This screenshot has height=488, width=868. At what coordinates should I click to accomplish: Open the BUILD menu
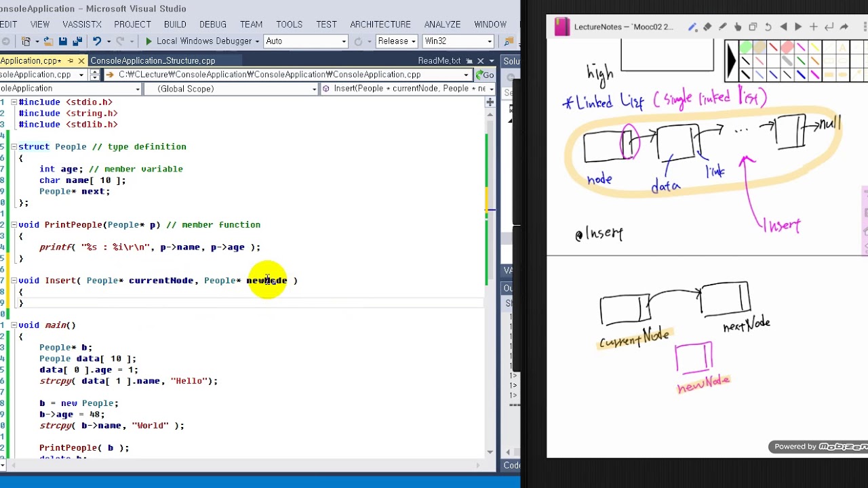(175, 24)
